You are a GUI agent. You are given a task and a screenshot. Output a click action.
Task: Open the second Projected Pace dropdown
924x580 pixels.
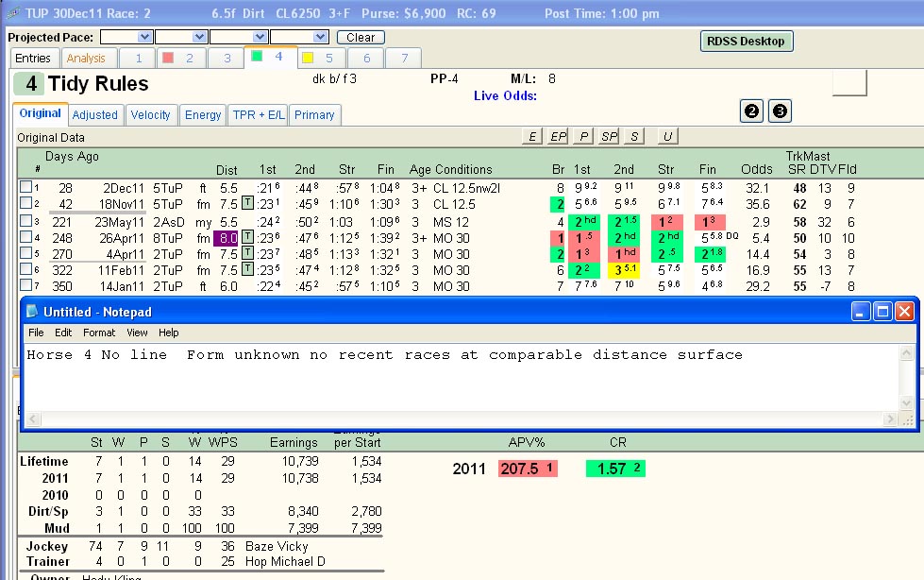200,37
